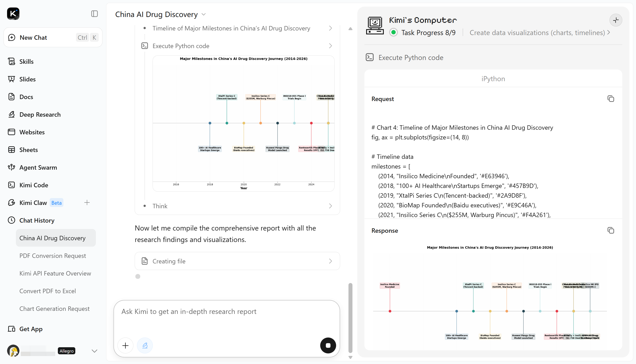Click the chat scrollbar down arrow

[350, 358]
